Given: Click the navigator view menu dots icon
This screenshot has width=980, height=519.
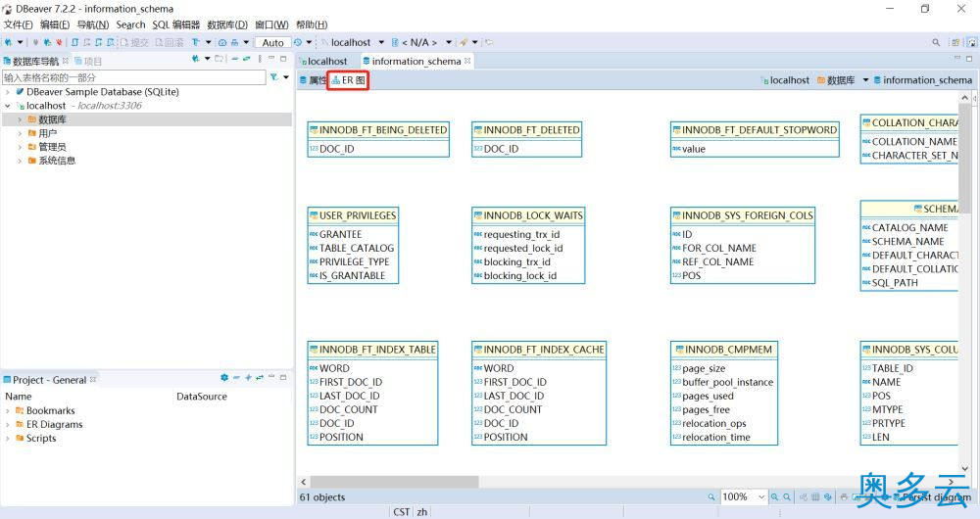Looking at the screenshot, I should [260, 59].
